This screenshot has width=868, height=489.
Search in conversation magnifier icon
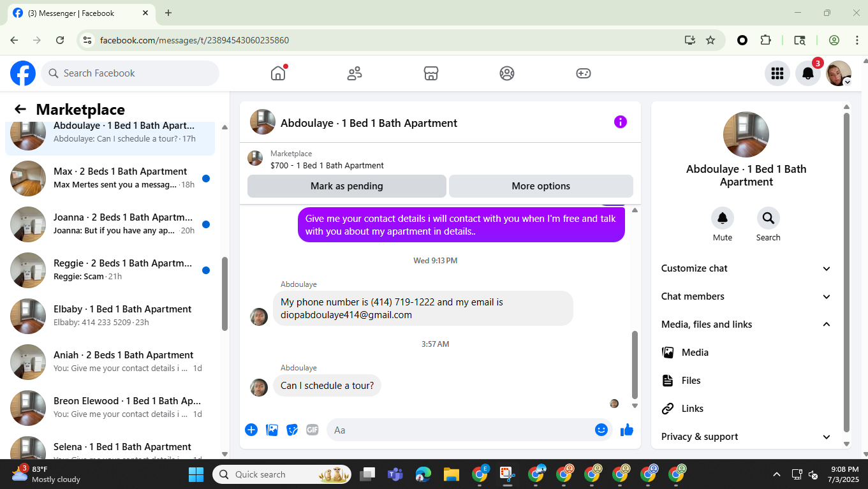[769, 218]
